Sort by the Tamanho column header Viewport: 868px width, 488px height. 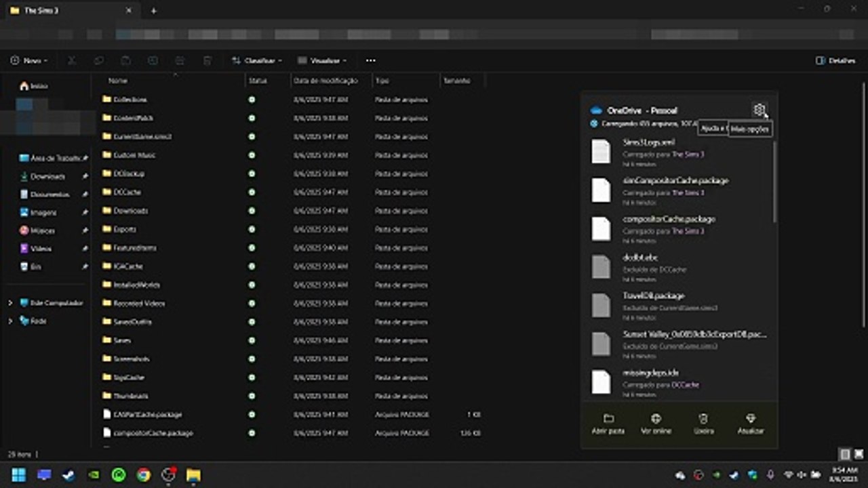point(456,81)
